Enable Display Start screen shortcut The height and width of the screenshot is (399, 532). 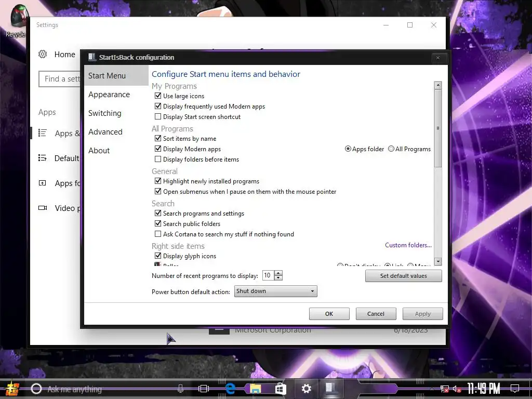158,117
